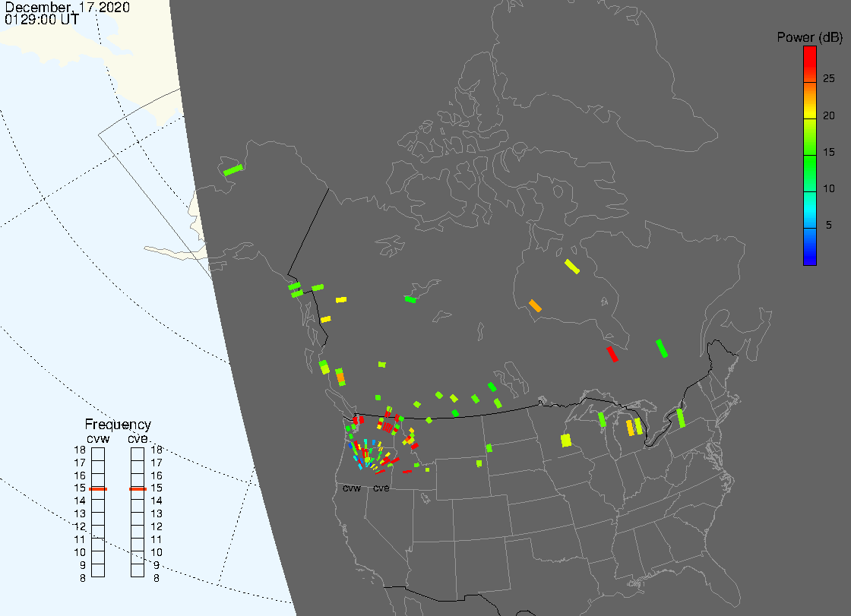This screenshot has width=851, height=616.
Task: Click the "cve" frequency column header
Action: [138, 438]
